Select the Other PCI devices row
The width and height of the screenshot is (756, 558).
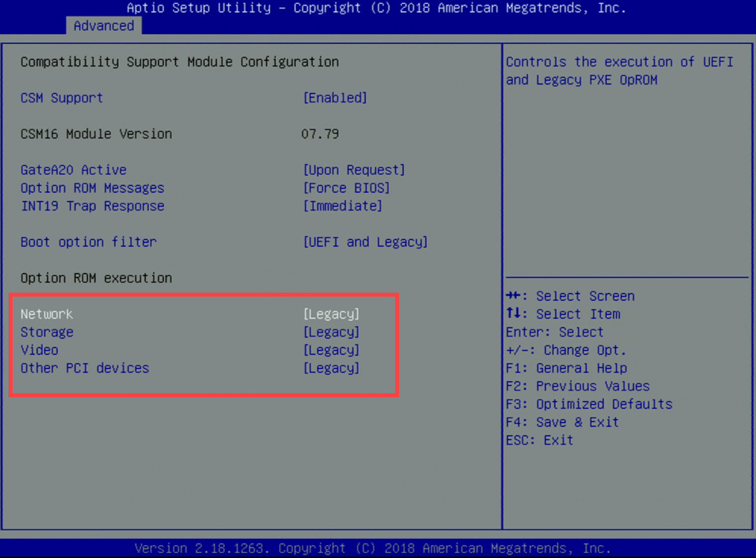coord(85,368)
